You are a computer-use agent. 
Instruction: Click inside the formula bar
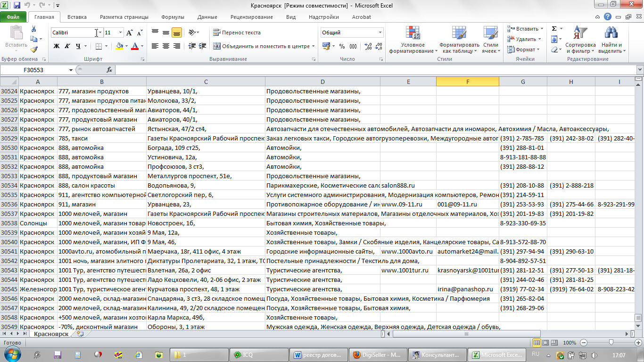coord(375,70)
